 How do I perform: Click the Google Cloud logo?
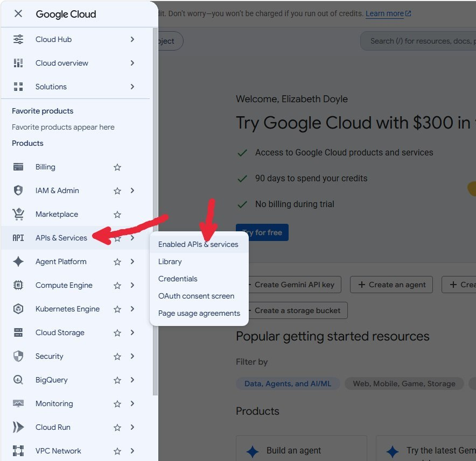[x=66, y=14]
